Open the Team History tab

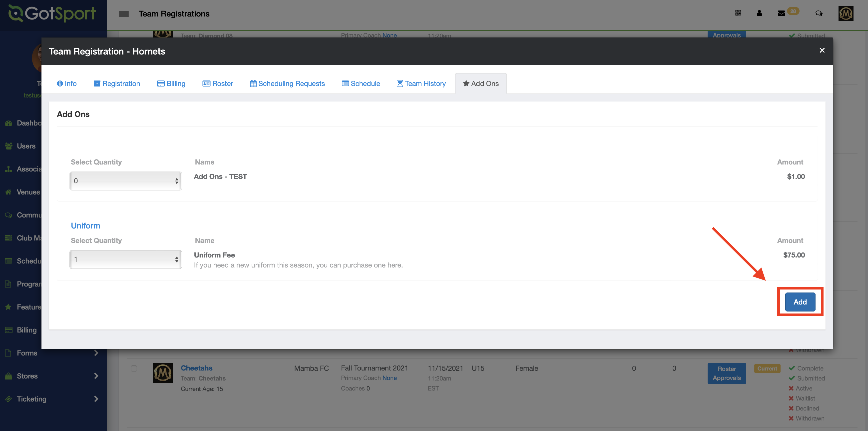click(421, 83)
